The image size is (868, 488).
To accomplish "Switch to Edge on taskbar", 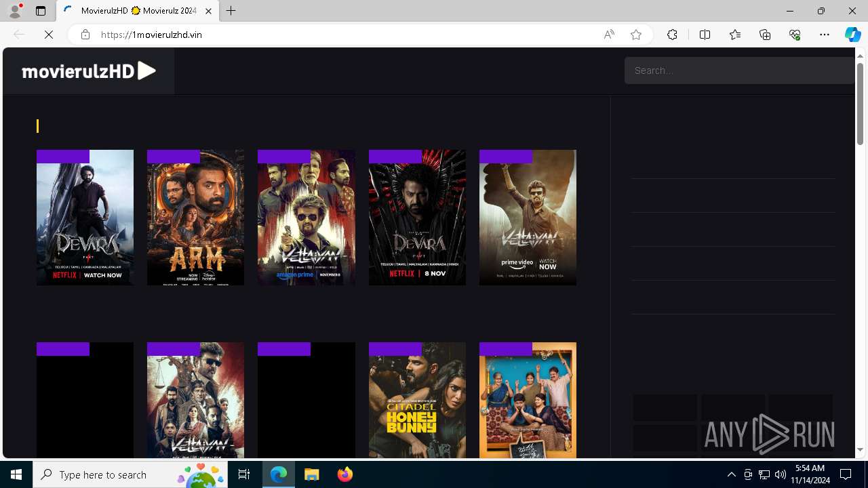I will point(279,474).
